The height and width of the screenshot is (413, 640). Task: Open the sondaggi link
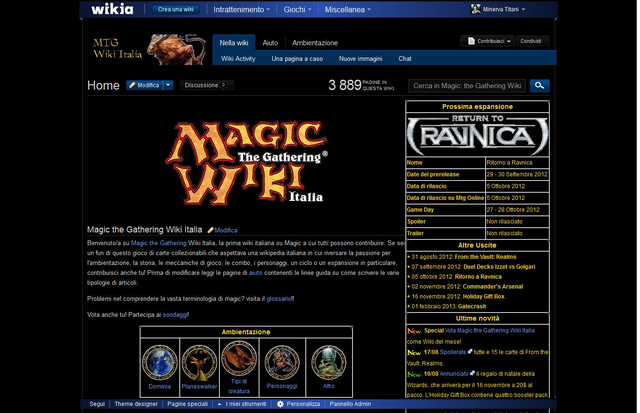click(x=175, y=315)
